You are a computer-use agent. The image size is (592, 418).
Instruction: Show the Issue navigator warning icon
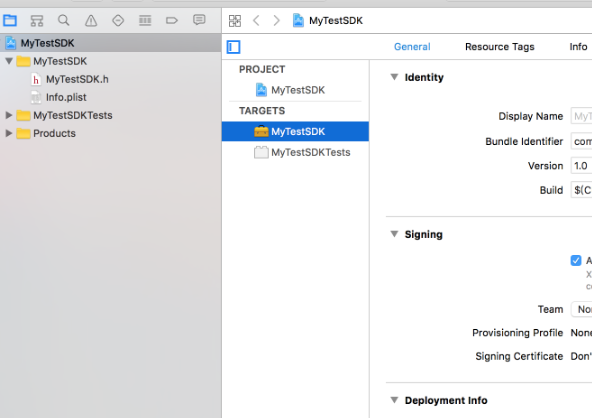(91, 20)
